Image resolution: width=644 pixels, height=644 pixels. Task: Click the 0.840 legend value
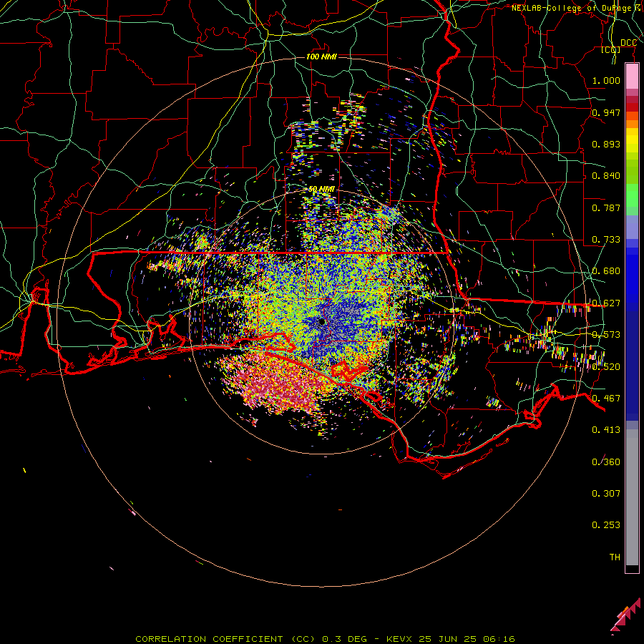[x=606, y=176]
